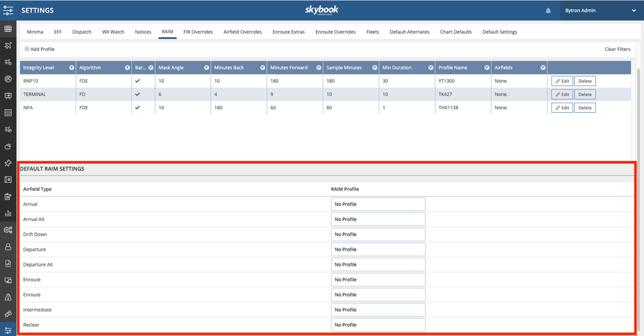Edit the RNP10 profile YT1300

562,81
